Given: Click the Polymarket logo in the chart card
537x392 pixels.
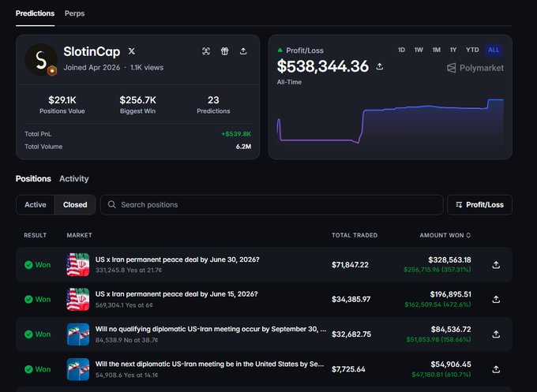Looking at the screenshot, I should (x=475, y=68).
